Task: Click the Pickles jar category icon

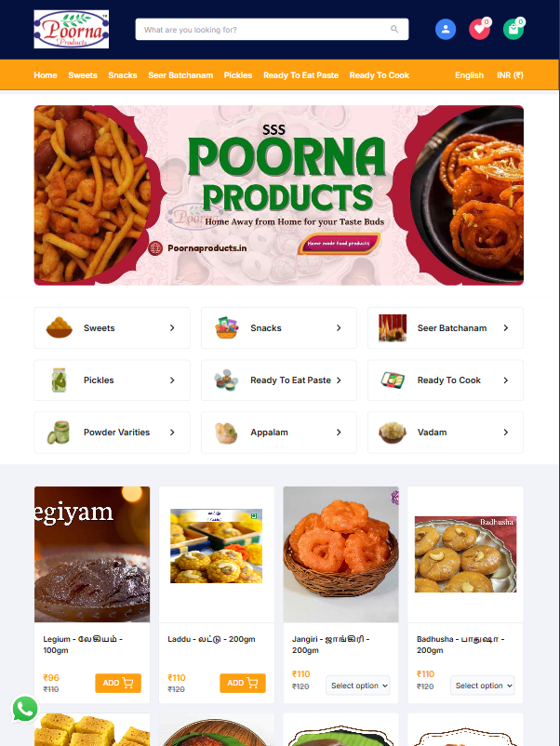Action: pyautogui.click(x=59, y=380)
